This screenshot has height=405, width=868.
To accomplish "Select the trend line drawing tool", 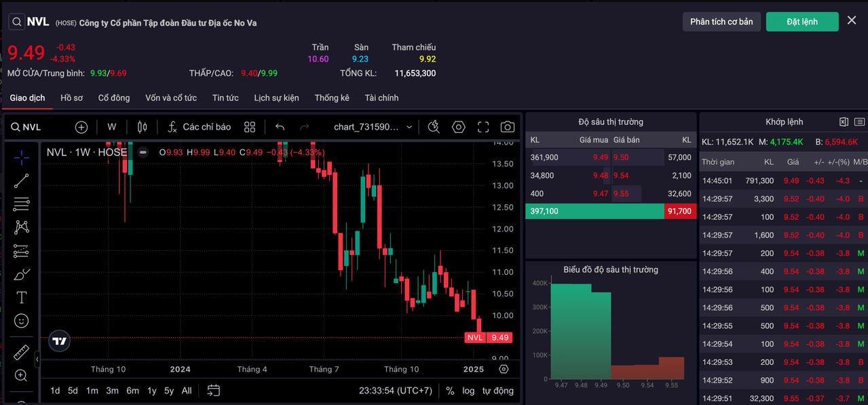I will point(22,180).
